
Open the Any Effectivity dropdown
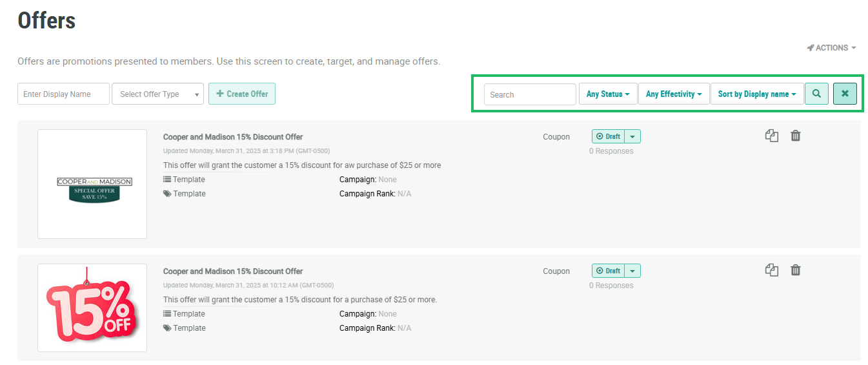click(673, 94)
